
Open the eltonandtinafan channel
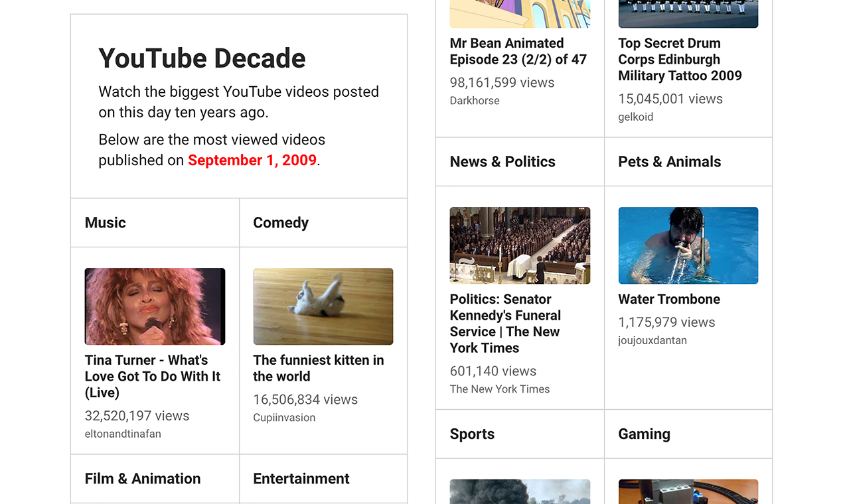pyautogui.click(x=123, y=434)
